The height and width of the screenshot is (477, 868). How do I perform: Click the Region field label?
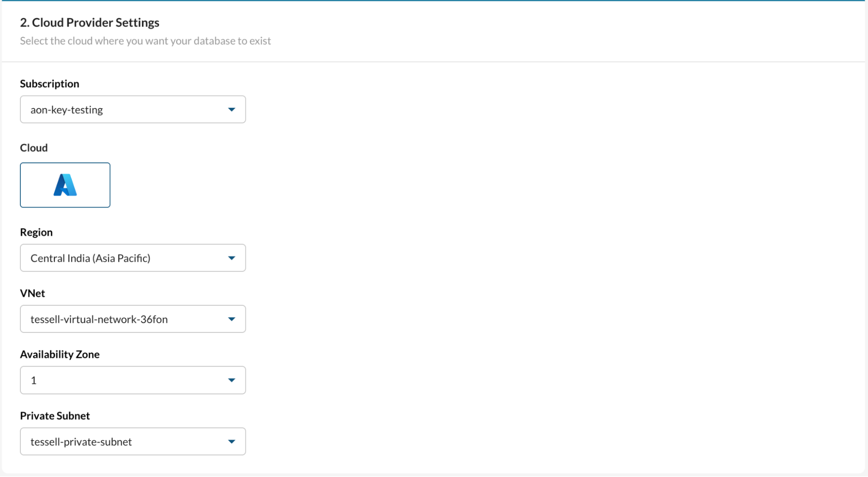point(36,232)
